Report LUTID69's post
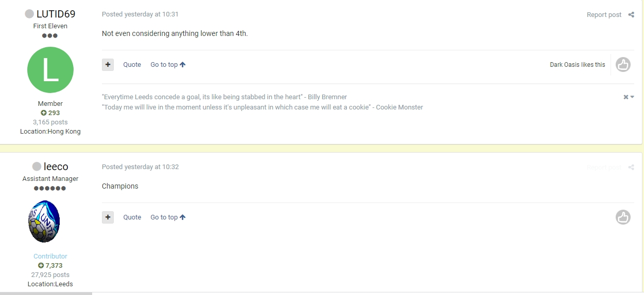The image size is (644, 295). coord(604,15)
